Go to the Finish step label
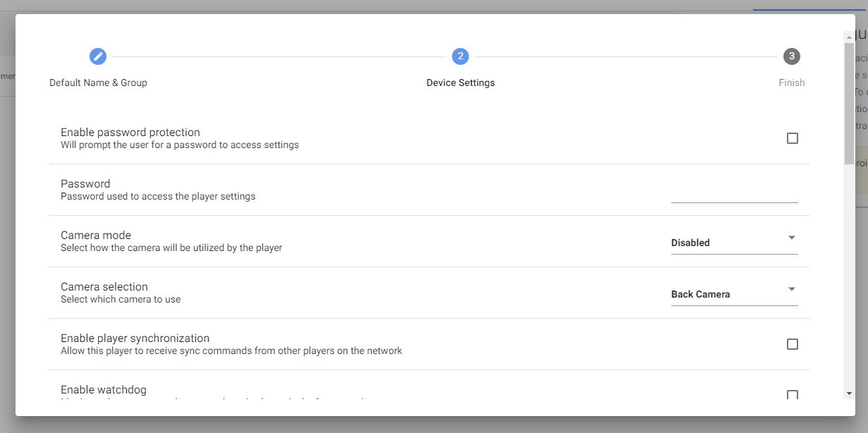The width and height of the screenshot is (868, 433). pos(792,83)
